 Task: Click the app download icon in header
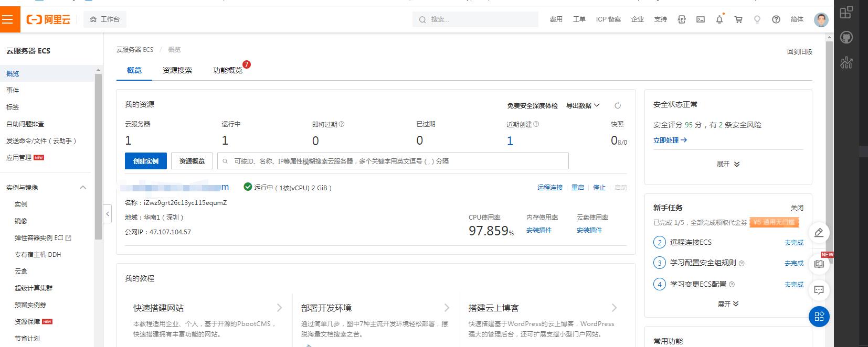682,19
